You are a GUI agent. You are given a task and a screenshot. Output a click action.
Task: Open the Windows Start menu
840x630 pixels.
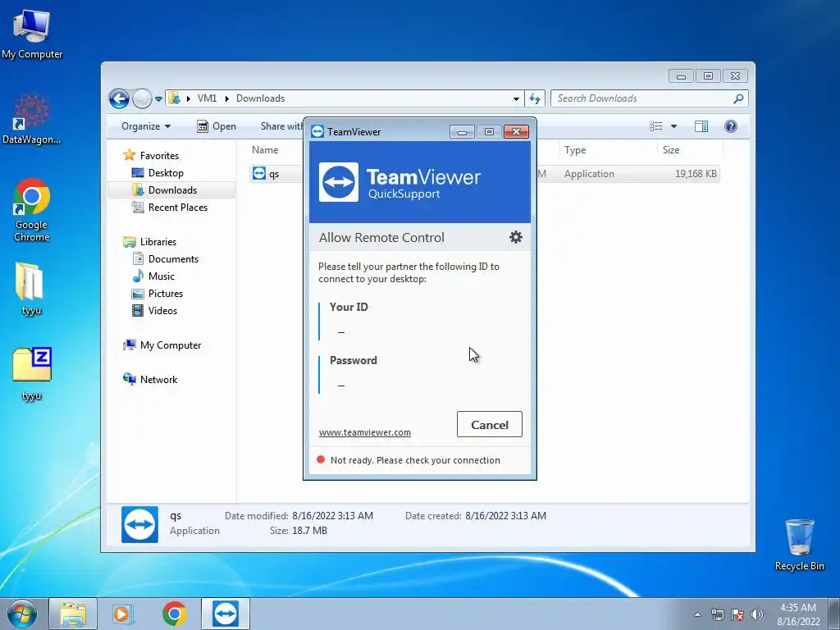coord(22,614)
